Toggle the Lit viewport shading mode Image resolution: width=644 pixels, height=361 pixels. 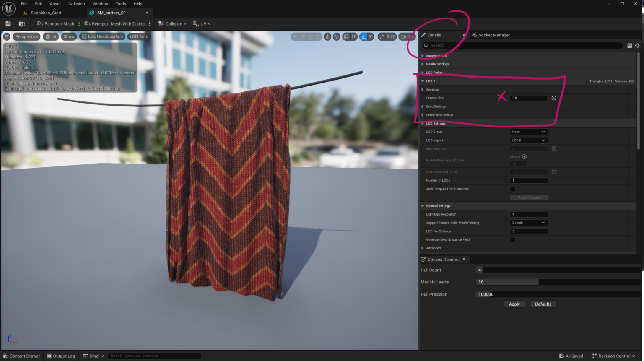[x=51, y=36]
